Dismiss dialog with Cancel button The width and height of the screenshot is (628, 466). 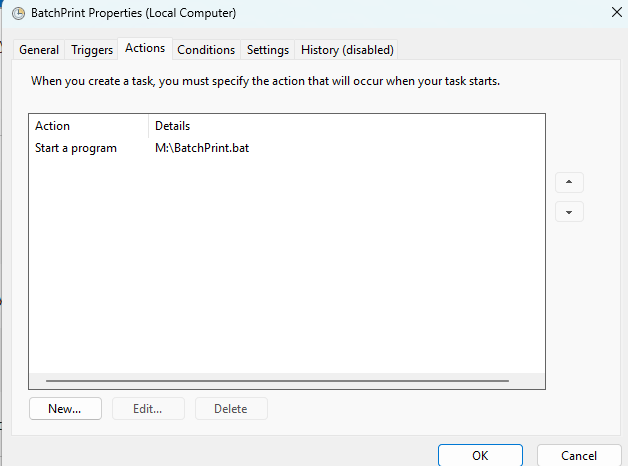click(579, 455)
